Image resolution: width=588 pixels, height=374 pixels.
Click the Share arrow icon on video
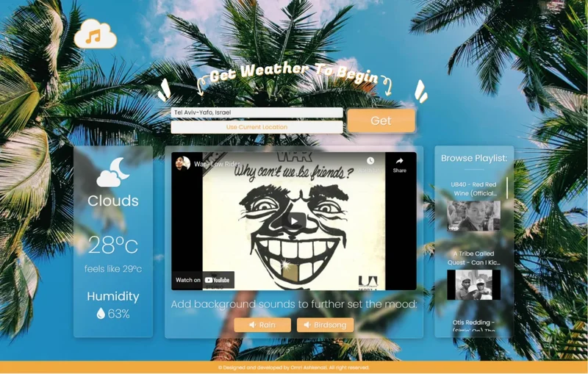tap(399, 161)
